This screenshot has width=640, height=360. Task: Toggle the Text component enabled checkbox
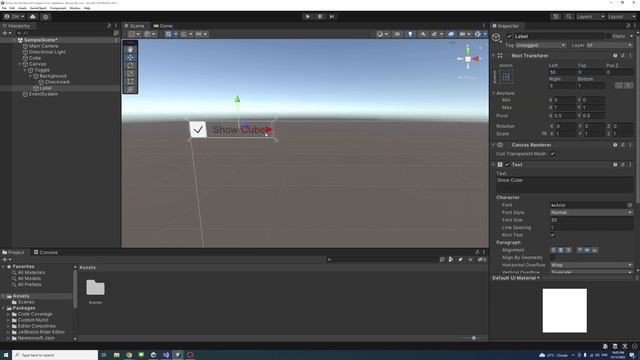coord(507,164)
